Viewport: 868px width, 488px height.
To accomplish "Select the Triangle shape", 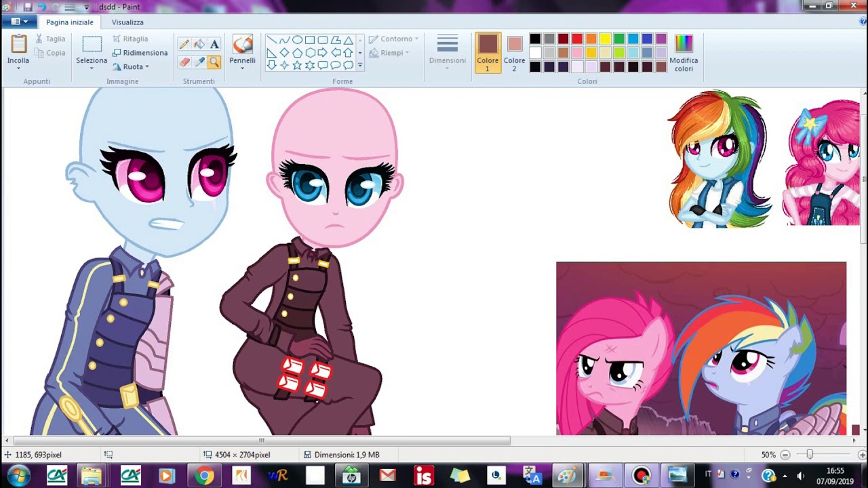I will click(349, 40).
